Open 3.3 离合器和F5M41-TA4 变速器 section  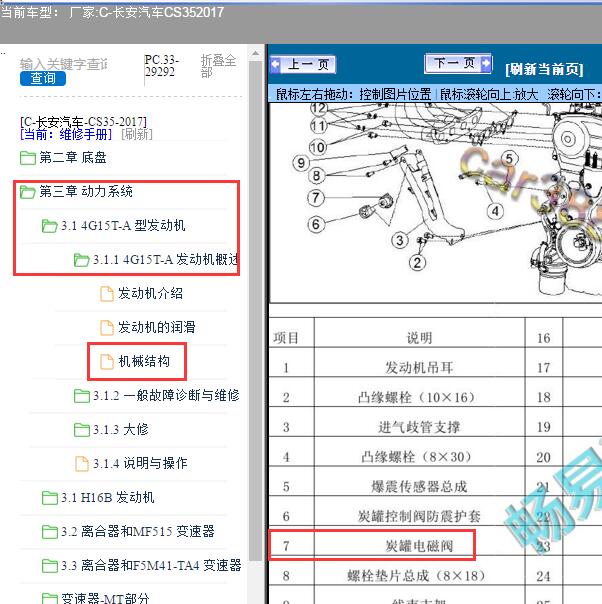pyautogui.click(x=151, y=565)
